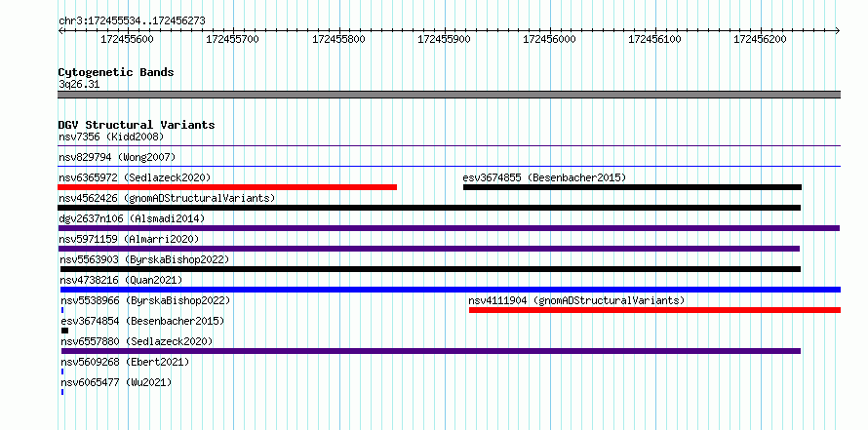Click the red nsv6365972 variant bar
The height and width of the screenshot is (430, 868).
[x=227, y=187]
